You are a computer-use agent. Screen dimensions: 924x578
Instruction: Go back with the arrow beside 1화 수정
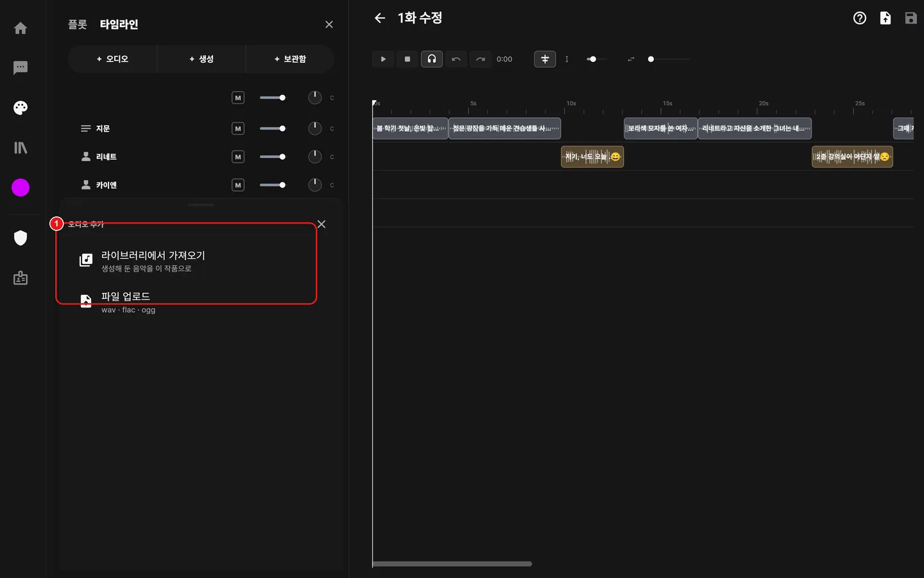click(380, 18)
